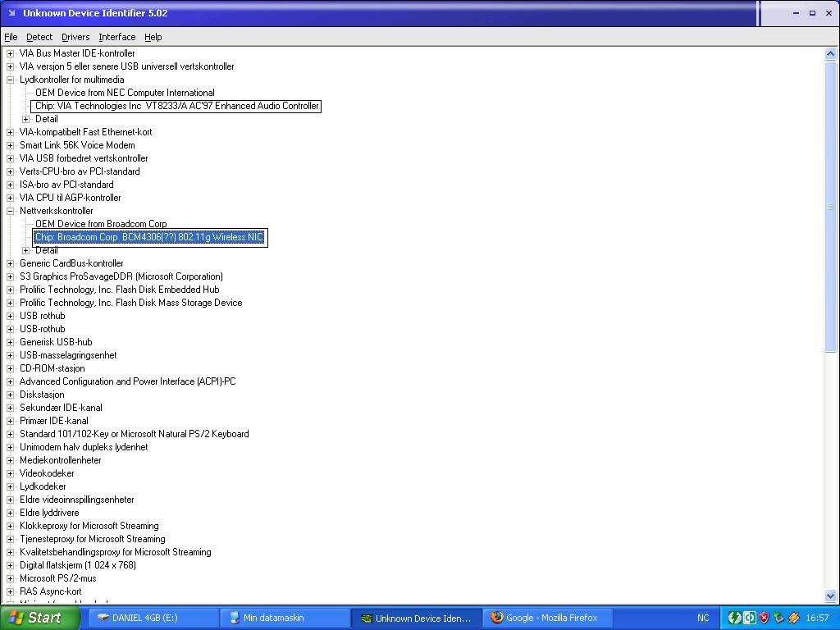840x630 pixels.
Task: Select Generisk USB-hub entry
Action: point(56,342)
